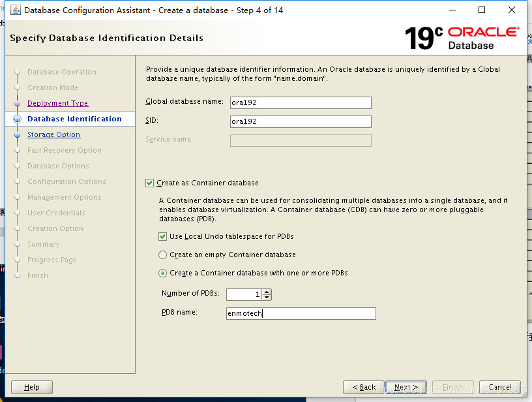Screen dimensions: 532x402
Task: Open Help for this wizard page
Action: tap(32, 387)
